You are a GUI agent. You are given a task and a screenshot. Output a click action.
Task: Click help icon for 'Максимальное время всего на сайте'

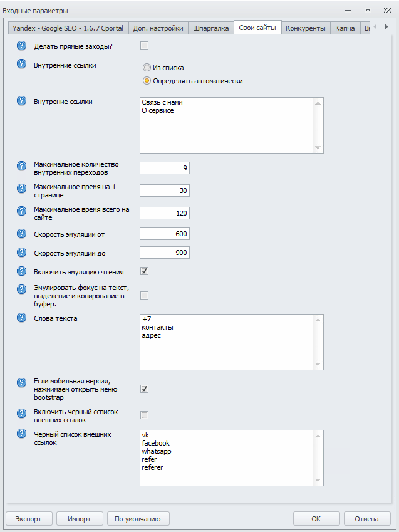pos(22,211)
